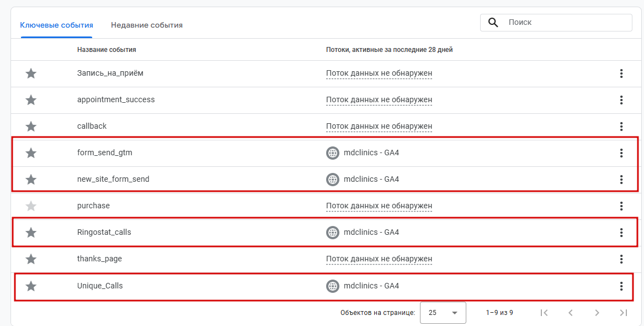This screenshot has height=326, width=644.
Task: Switch to Недавние события tab
Action: [147, 25]
